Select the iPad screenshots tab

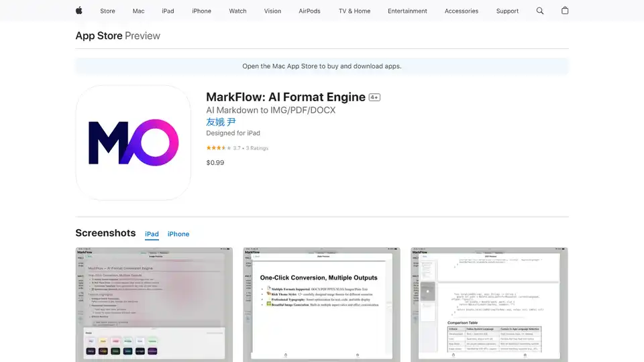tap(152, 234)
